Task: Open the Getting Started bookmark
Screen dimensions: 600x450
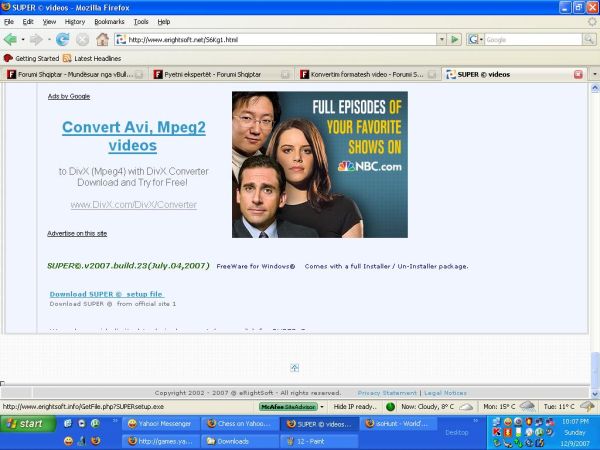Action: pyautogui.click(x=31, y=59)
